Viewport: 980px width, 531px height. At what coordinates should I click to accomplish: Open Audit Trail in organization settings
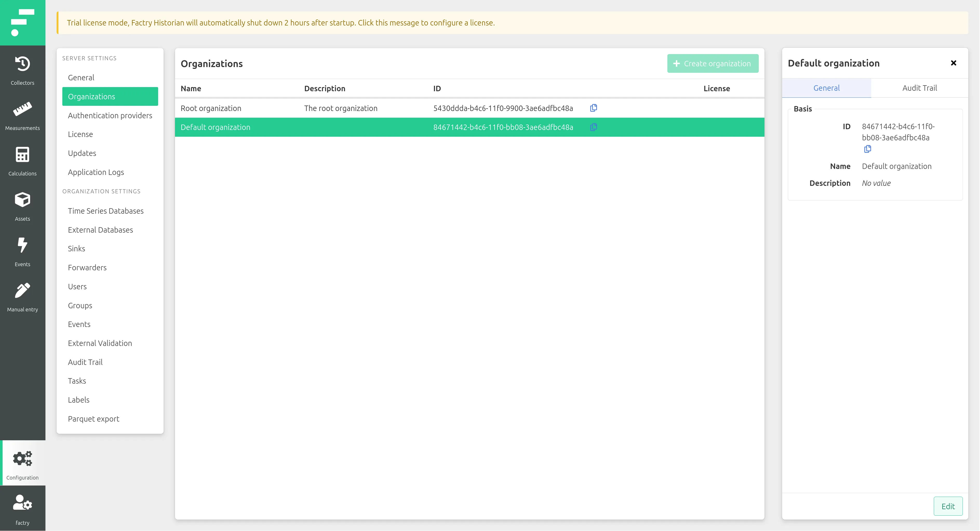click(x=110, y=362)
